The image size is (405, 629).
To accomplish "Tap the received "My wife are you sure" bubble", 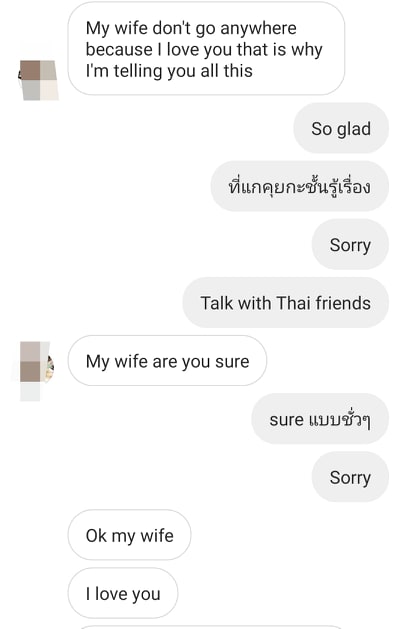I will (x=167, y=361).
